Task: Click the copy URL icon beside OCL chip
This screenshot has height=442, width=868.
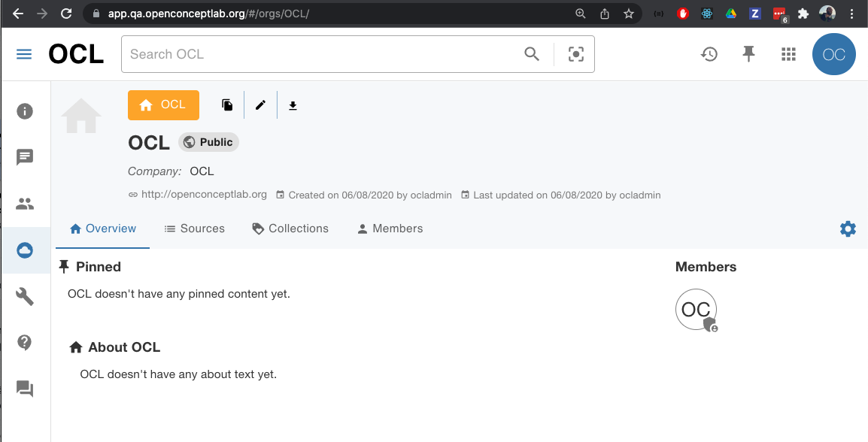Action: 226,104
